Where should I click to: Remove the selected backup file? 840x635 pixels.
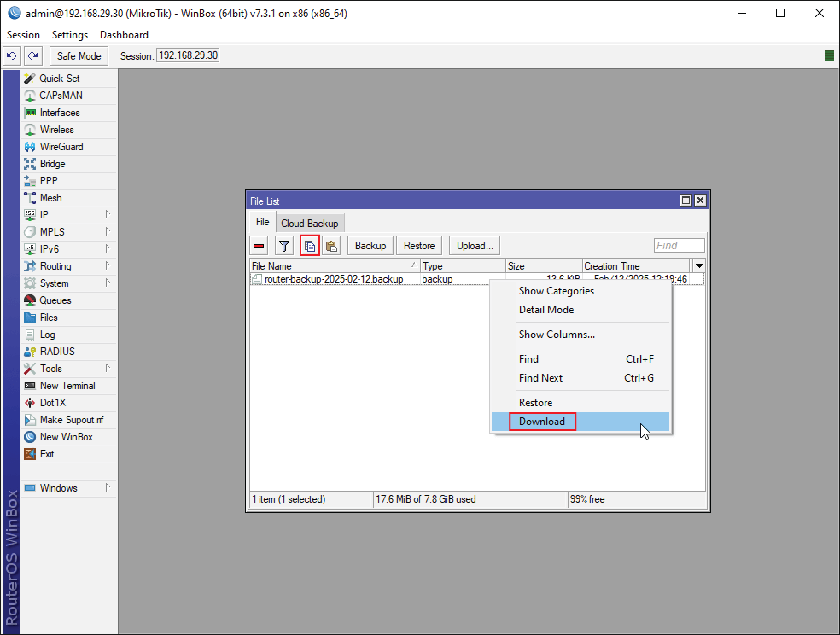(x=257, y=245)
